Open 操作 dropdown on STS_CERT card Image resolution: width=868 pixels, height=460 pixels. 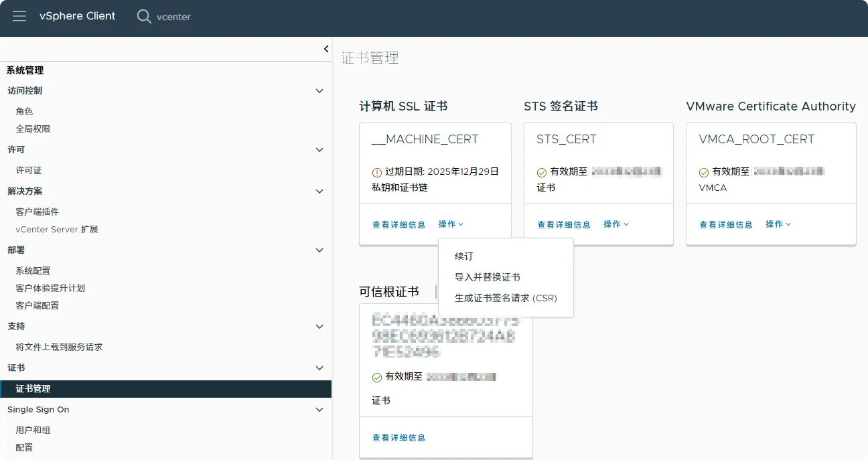616,224
